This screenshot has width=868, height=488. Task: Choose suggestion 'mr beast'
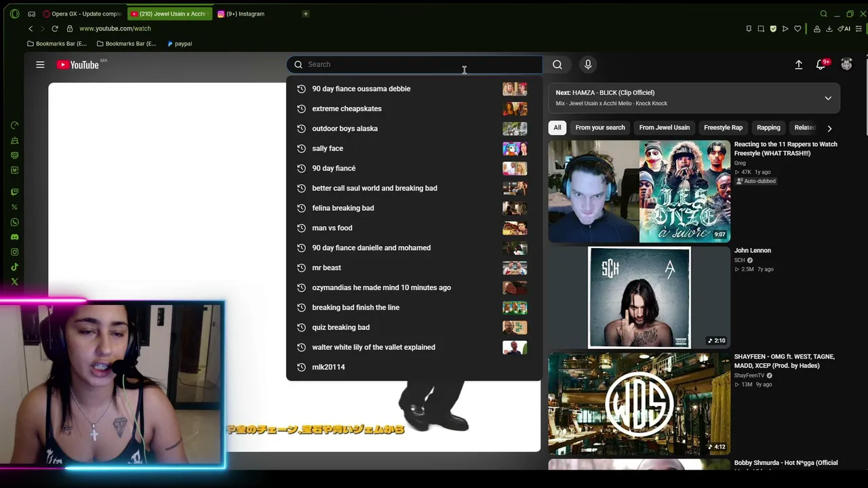point(414,268)
